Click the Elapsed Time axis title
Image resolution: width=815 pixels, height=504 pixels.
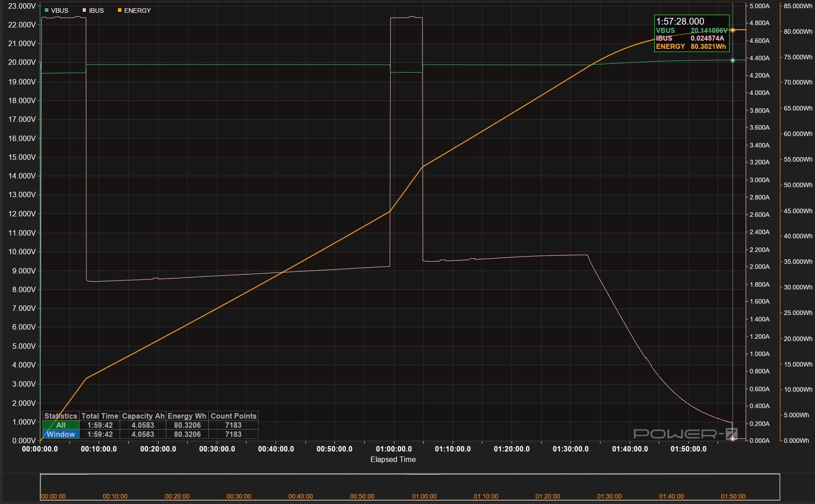(x=393, y=460)
